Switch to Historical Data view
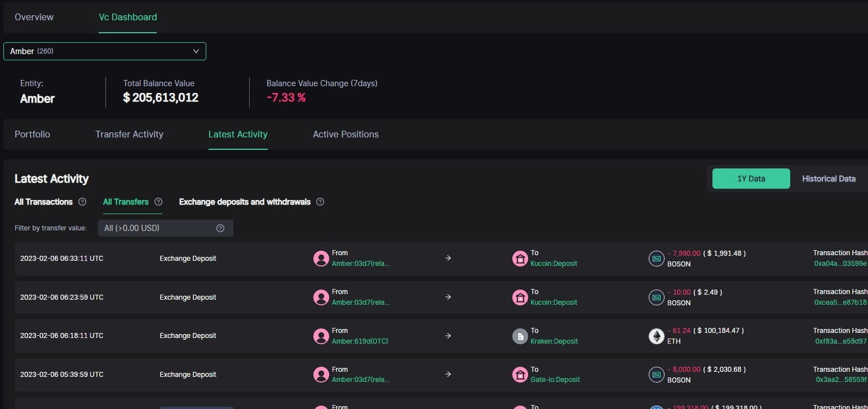This screenshot has width=868, height=409. 829,179
